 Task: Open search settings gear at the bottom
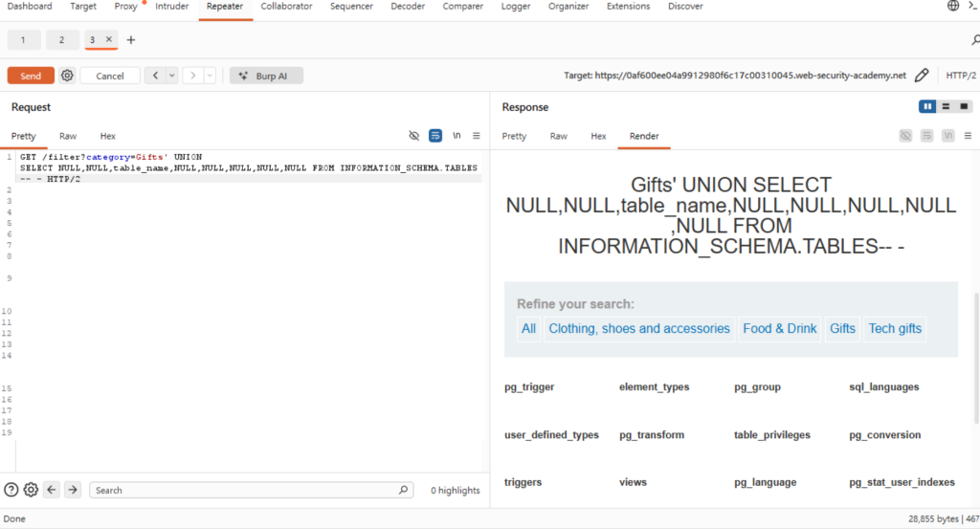point(31,490)
